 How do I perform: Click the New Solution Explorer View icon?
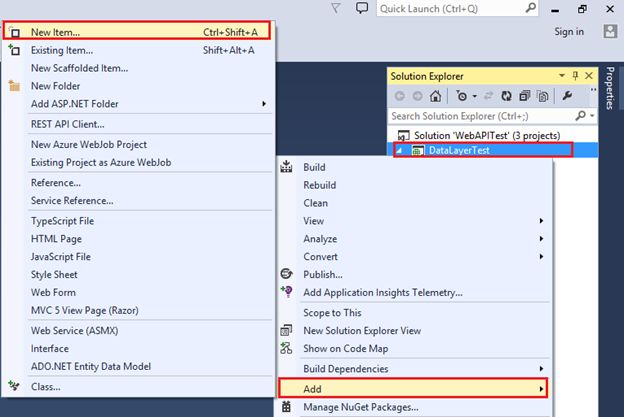coord(286,330)
